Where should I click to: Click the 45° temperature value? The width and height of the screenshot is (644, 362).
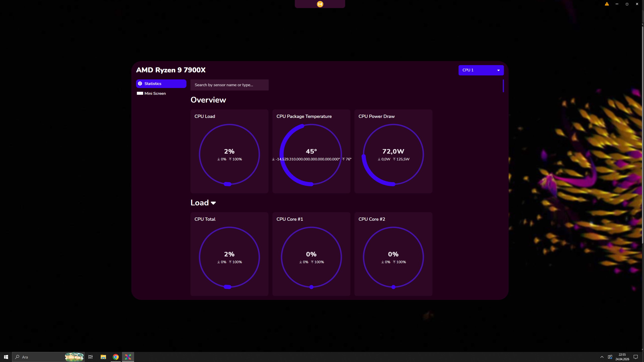click(x=311, y=151)
